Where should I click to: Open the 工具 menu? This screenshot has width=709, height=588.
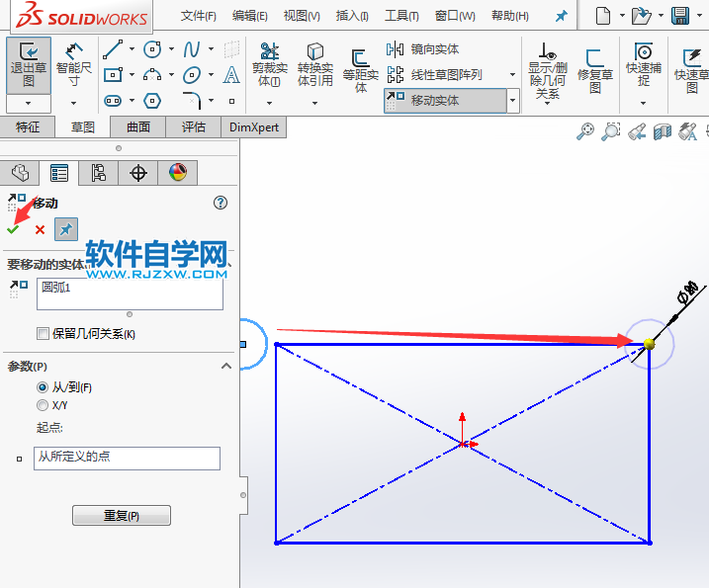tap(401, 16)
